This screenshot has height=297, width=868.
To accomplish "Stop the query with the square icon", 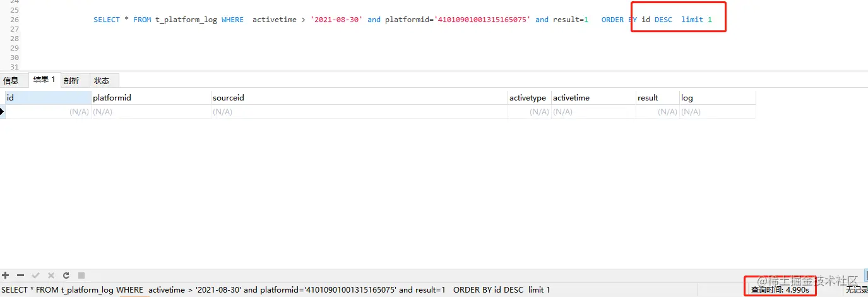I will click(x=81, y=276).
